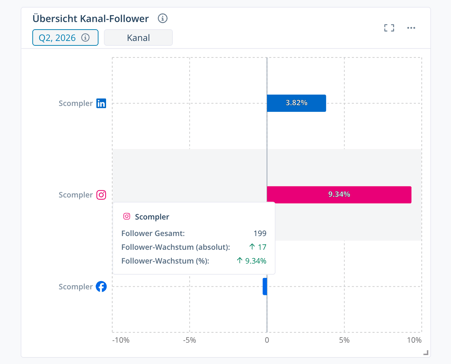Click the -10% axis tick label

121,340
